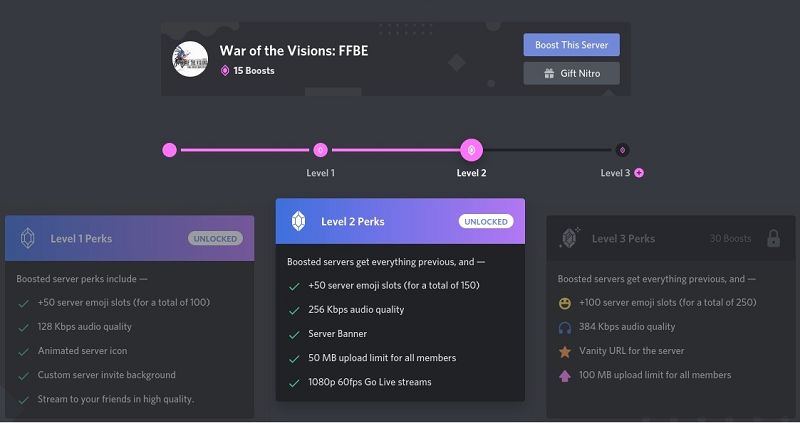Click the UNLOCKED badge on Level 2 Perks

tap(486, 221)
